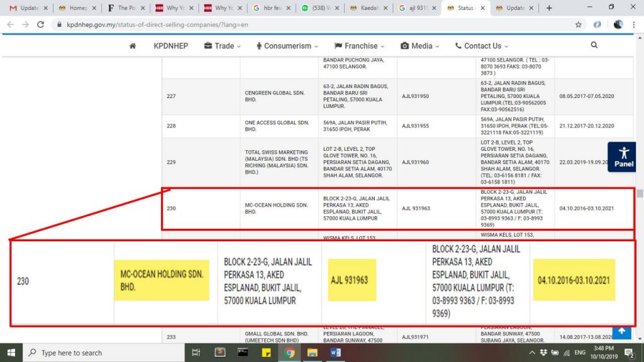This screenshot has width=644, height=362.
Task: Focus the address bar URL
Action: pos(157,25)
